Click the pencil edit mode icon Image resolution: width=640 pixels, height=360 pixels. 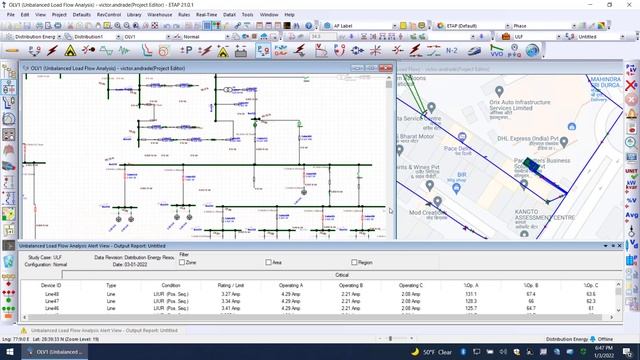tap(12, 51)
